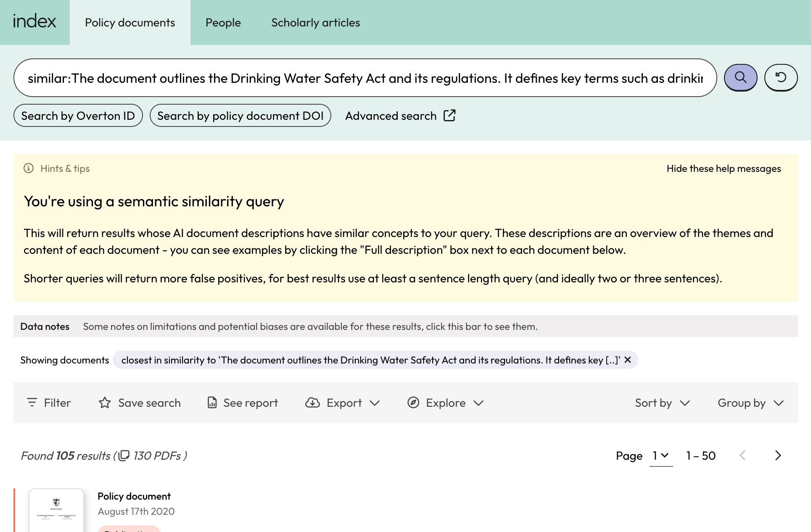Image resolution: width=811 pixels, height=532 pixels.
Task: Click Search by Overton ID button
Action: [x=78, y=116]
